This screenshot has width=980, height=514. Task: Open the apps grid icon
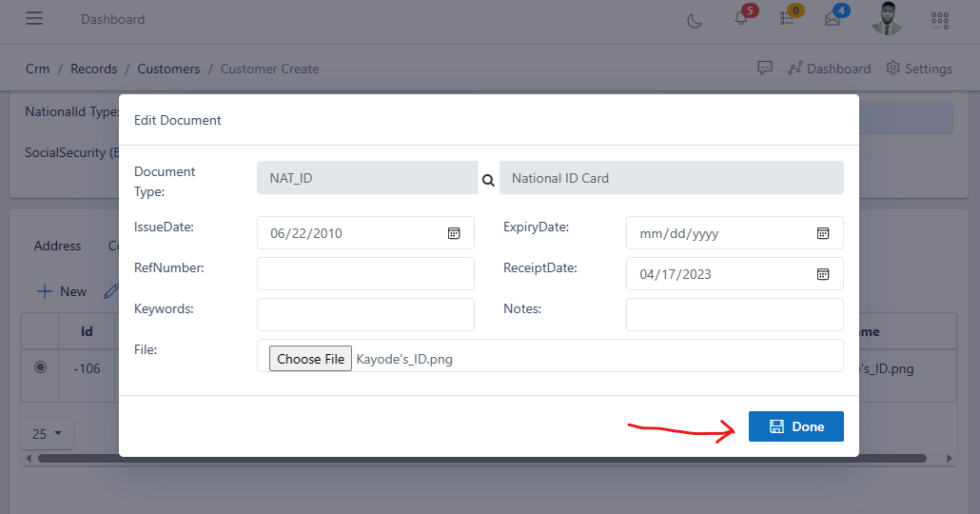[x=939, y=19]
